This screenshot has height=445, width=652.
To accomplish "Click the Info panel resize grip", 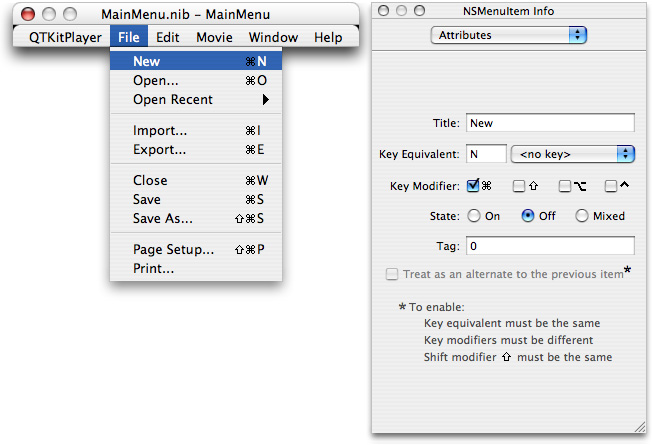I will pyautogui.click(x=640, y=427).
